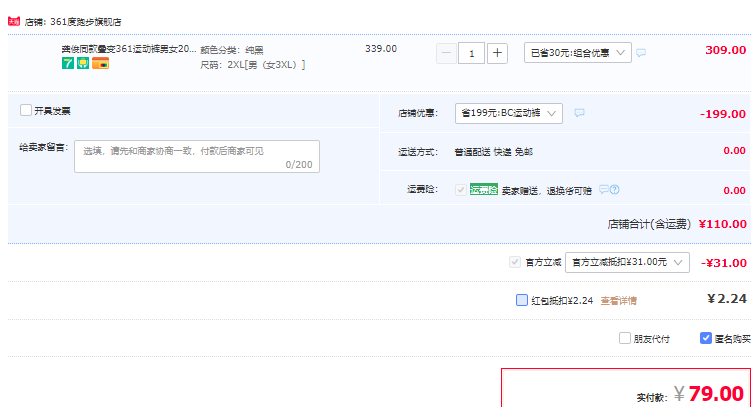This screenshot has height=407, width=753.
Task: Click the green shield guarantee badge icon
Action: point(83,63)
